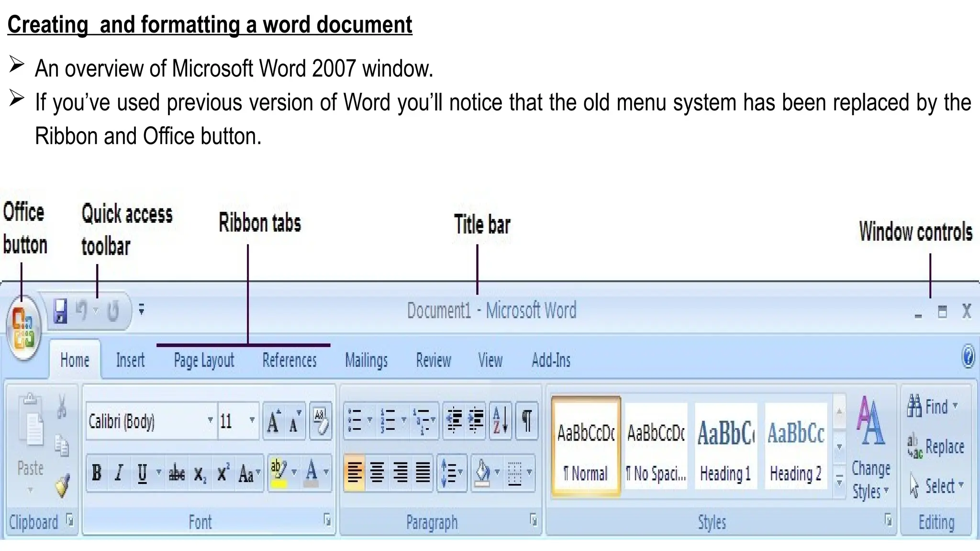Screen dimensions: 980x551
Task: Click the Replace button in Editing
Action: pos(935,447)
